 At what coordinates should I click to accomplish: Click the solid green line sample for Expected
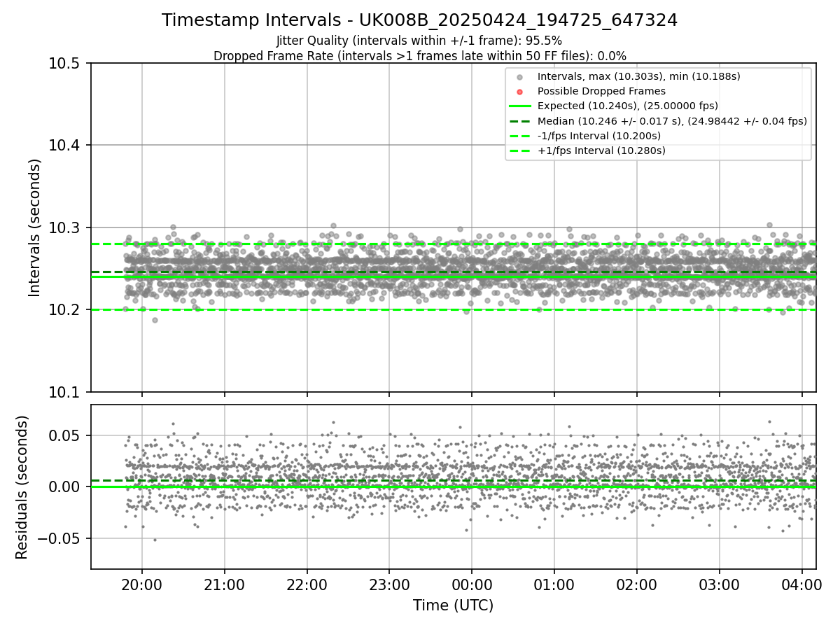pyautogui.click(x=519, y=106)
